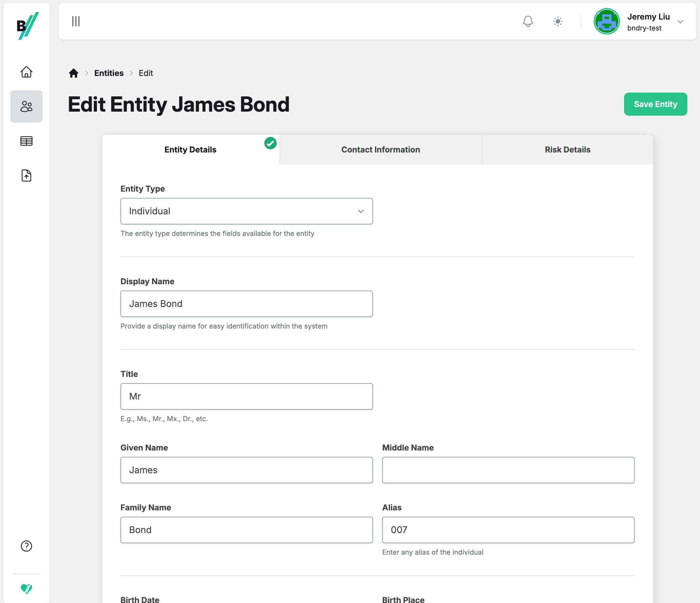Open the Home icon in sidebar
This screenshot has height=603, width=700.
coord(26,72)
